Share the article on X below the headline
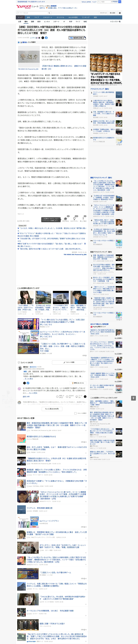Screen dimensions: 138x644 pos(43,38)
